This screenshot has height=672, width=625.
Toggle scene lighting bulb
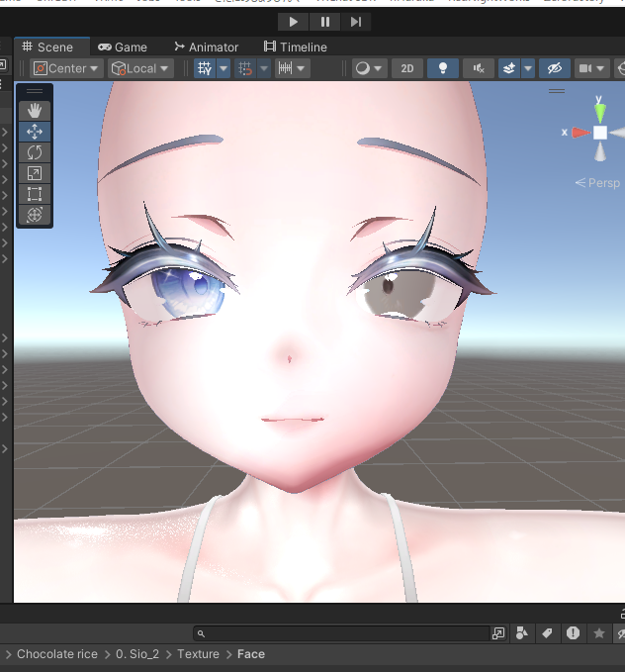[x=443, y=68]
